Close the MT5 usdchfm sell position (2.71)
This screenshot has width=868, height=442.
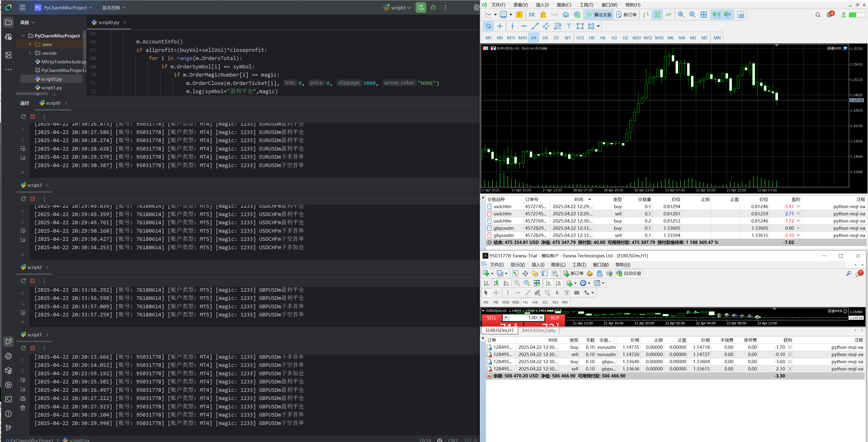click(798, 213)
